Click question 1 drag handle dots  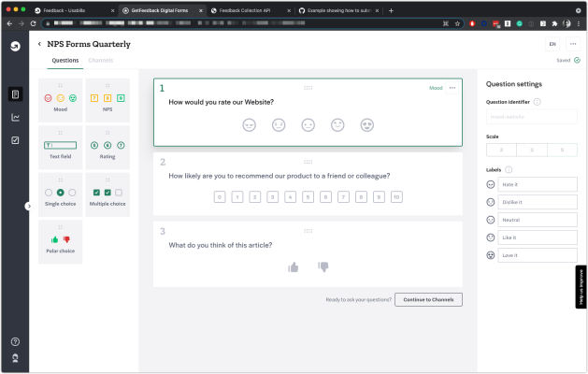pos(308,88)
